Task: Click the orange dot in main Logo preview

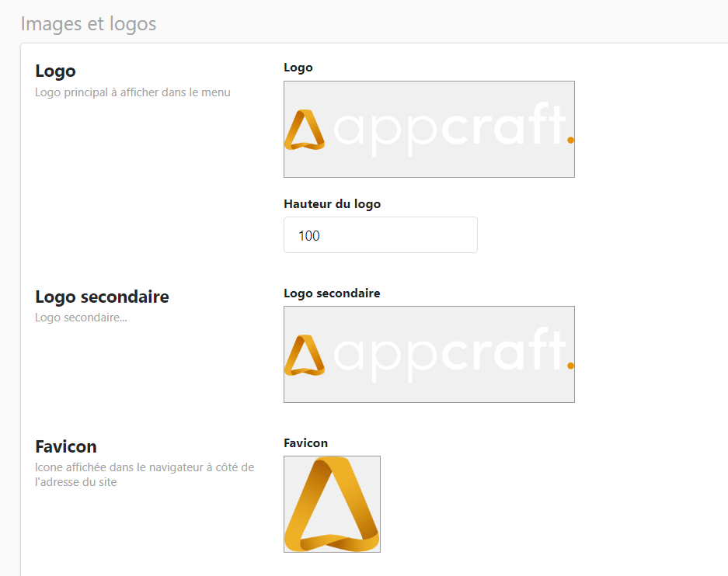Action: tap(571, 140)
